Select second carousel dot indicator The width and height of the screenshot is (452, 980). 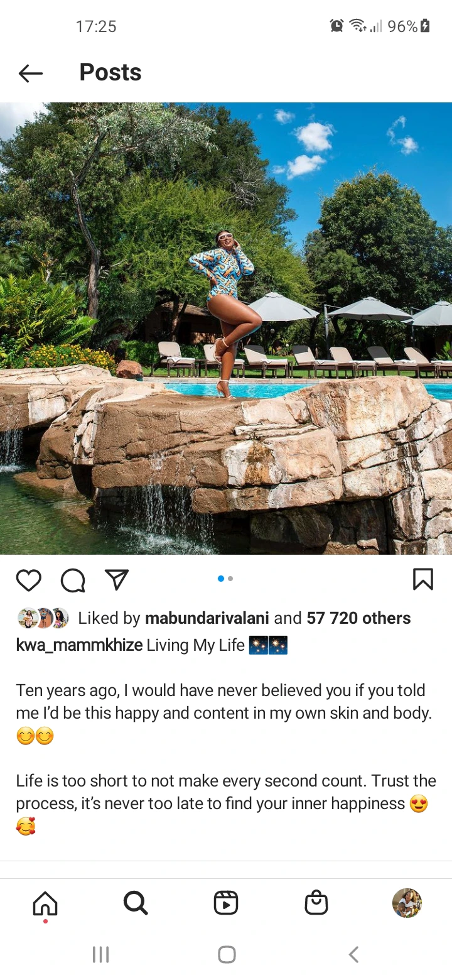pyautogui.click(x=230, y=579)
